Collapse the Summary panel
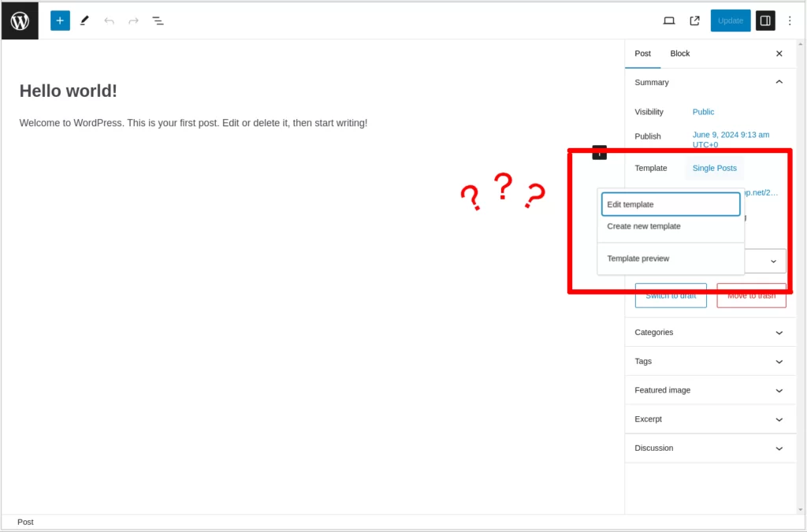Image resolution: width=807 pixels, height=532 pixels. (779, 82)
